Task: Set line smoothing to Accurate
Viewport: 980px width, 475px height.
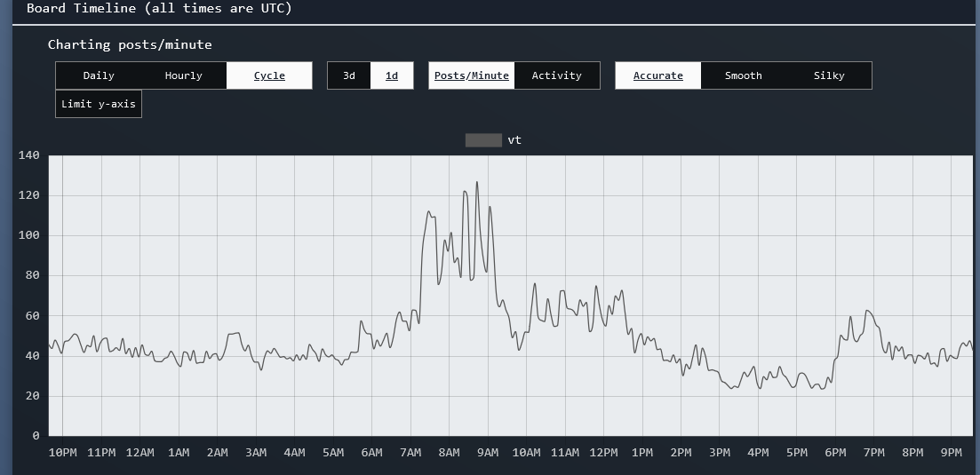Action: pos(658,75)
